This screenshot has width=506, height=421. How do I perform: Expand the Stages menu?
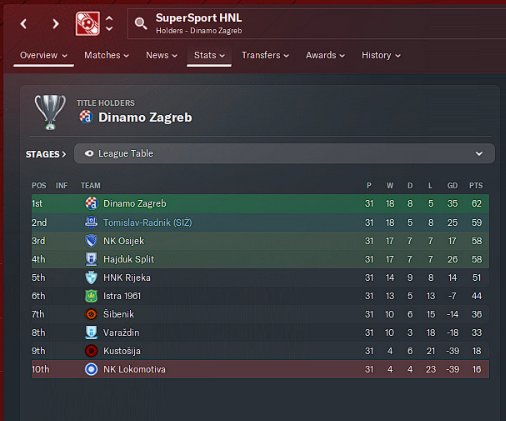coord(46,154)
